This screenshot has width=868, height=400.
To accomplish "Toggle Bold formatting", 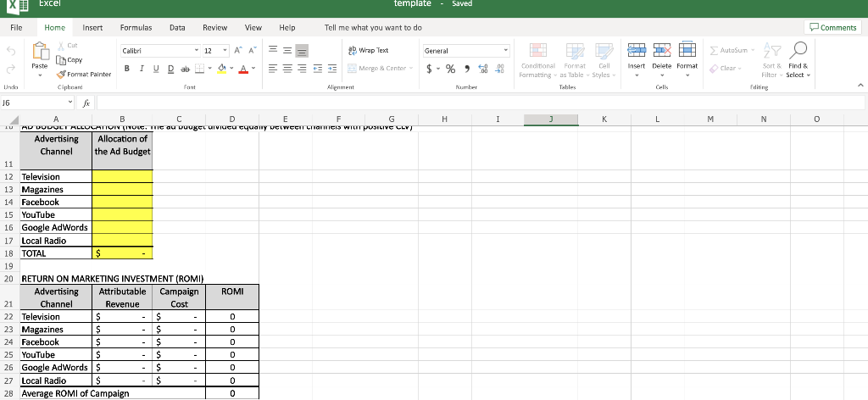I will 127,68.
